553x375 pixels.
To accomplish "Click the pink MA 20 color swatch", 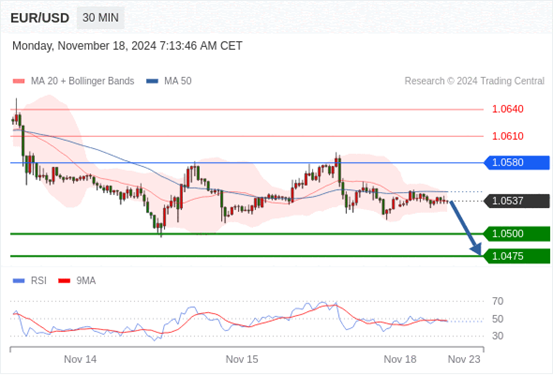I will [19, 81].
